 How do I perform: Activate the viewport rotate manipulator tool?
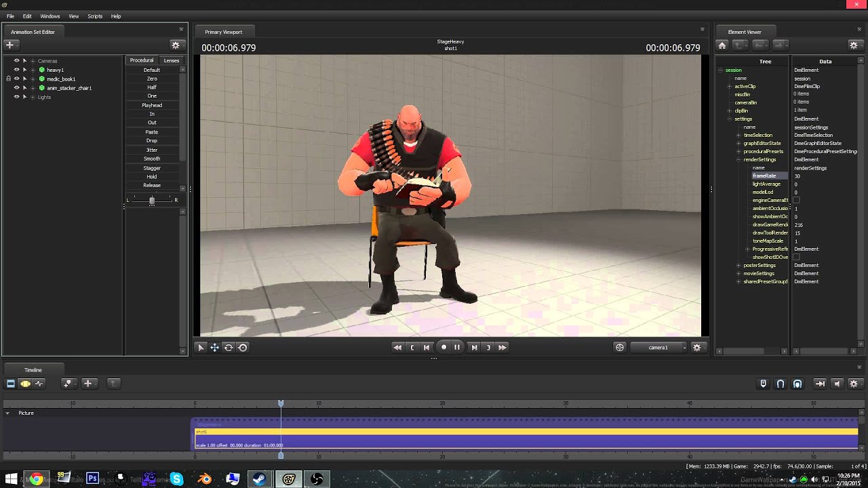(229, 347)
